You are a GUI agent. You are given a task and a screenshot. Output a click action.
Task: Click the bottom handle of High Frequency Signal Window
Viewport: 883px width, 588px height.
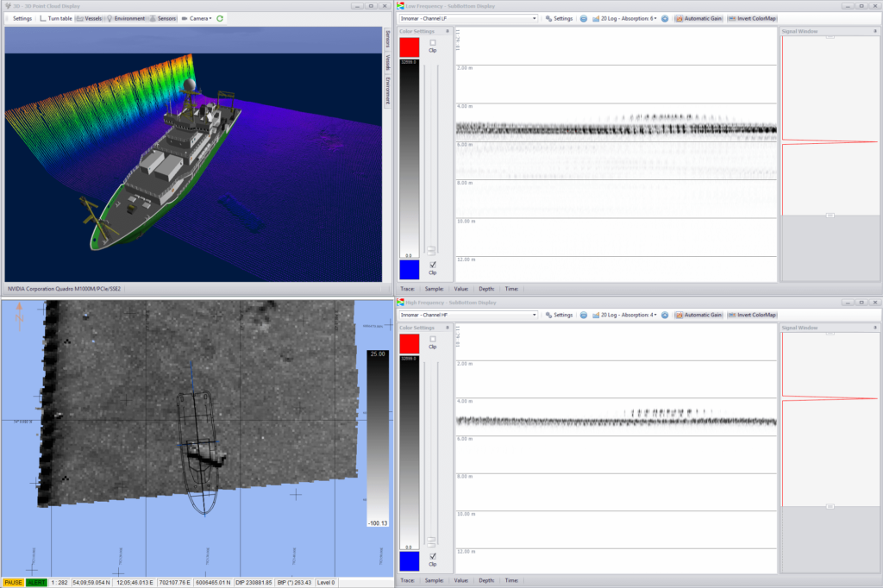click(830, 506)
